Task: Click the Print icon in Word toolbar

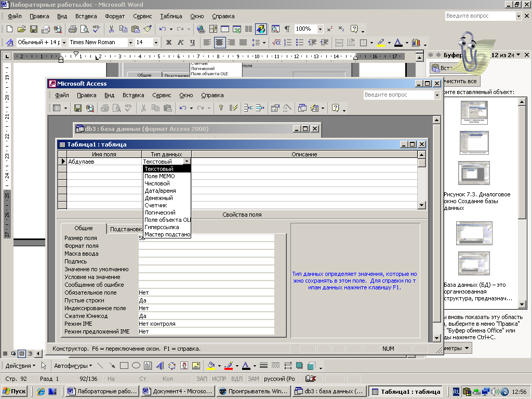Action: [73, 29]
